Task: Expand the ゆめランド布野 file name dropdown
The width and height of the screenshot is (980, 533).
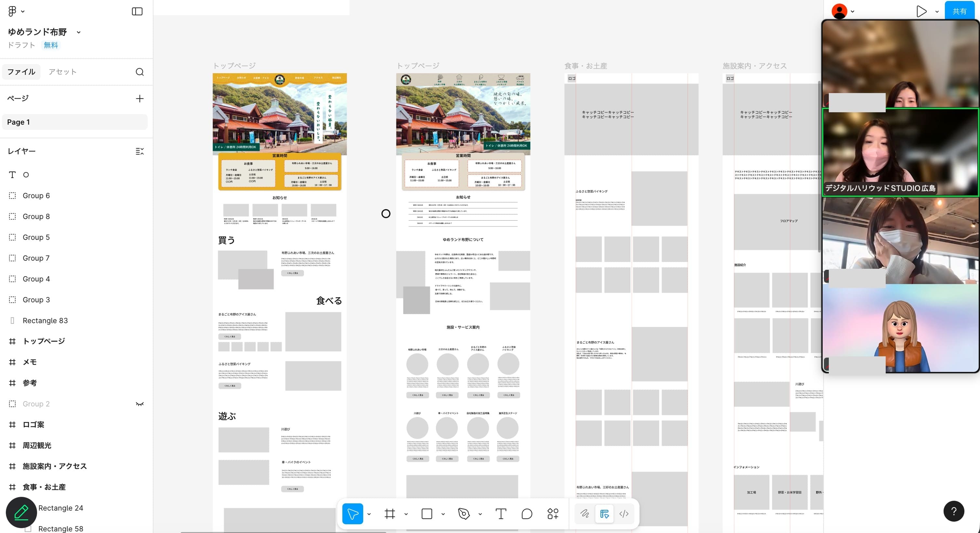Action: point(78,32)
